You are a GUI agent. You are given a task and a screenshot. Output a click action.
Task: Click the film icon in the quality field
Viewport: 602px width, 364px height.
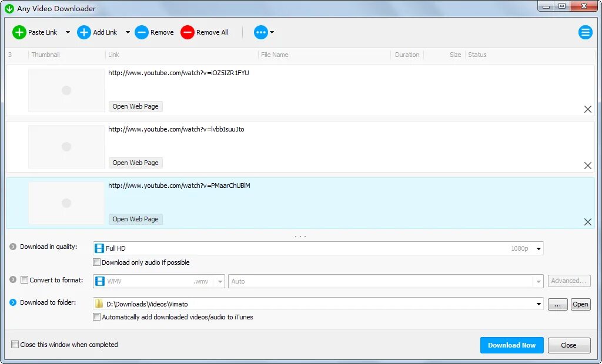pos(99,248)
